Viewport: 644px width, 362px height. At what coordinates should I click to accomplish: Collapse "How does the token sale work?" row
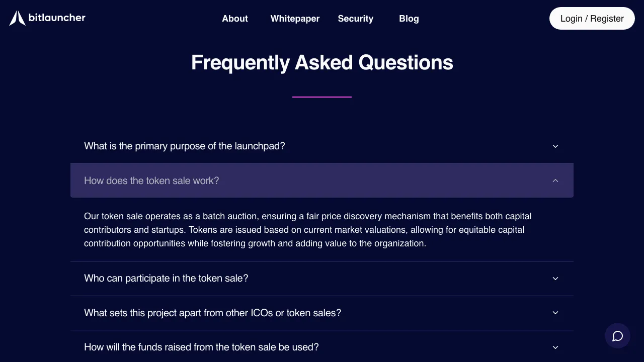point(151,180)
